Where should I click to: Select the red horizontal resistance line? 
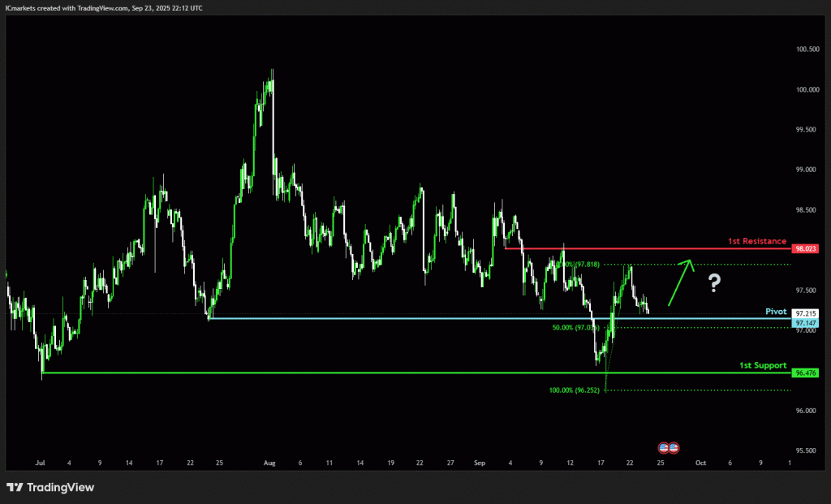[x=649, y=248]
